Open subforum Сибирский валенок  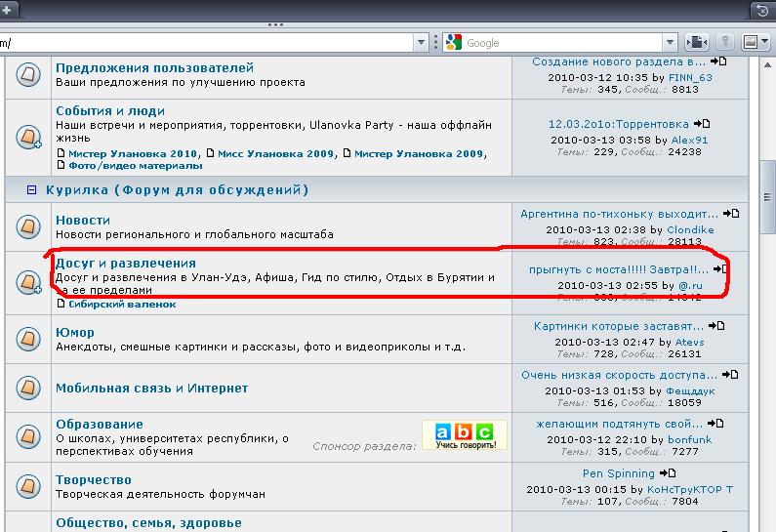122,304
